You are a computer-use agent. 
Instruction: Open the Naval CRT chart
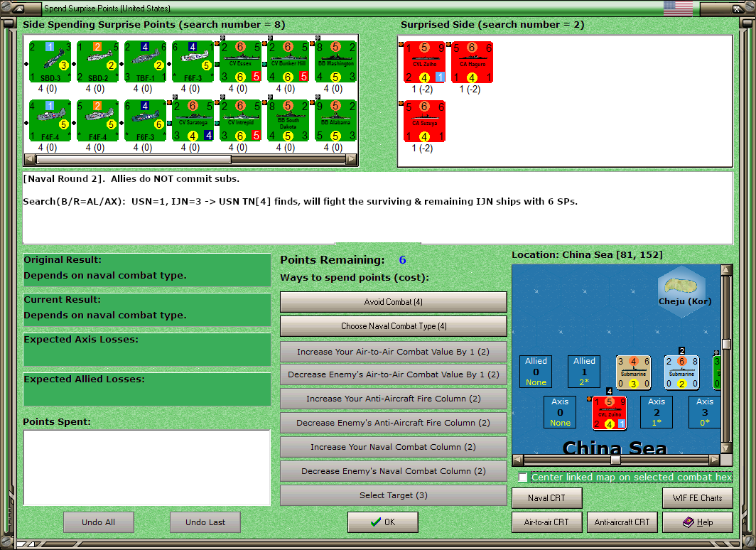point(547,498)
